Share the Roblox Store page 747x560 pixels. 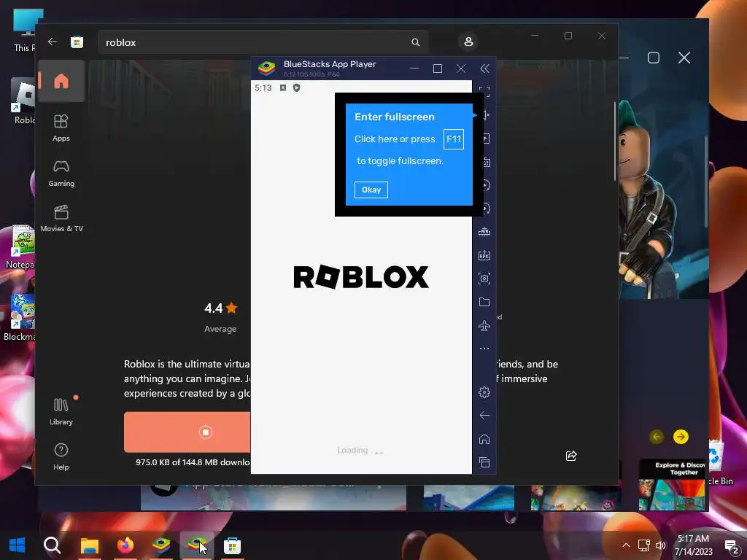(x=571, y=456)
